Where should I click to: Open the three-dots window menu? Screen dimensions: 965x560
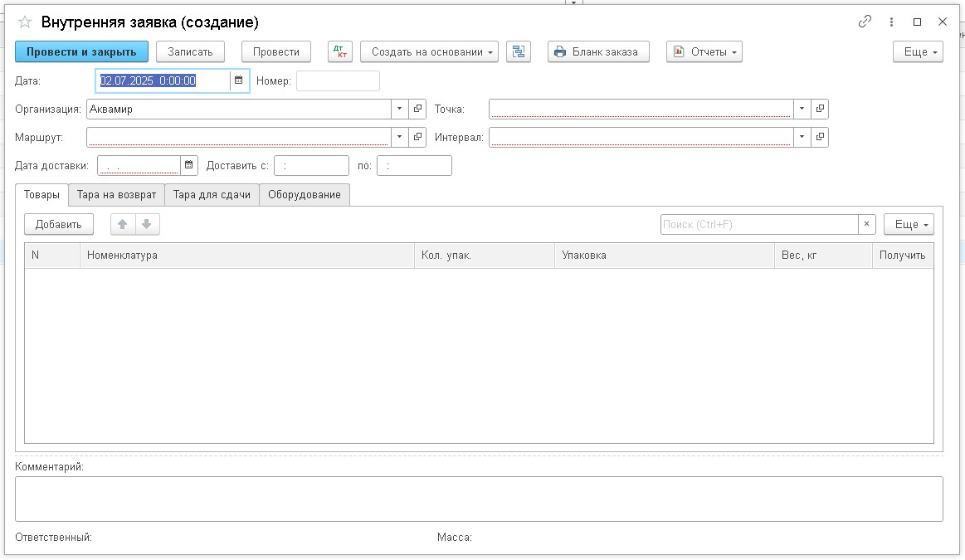pos(891,22)
